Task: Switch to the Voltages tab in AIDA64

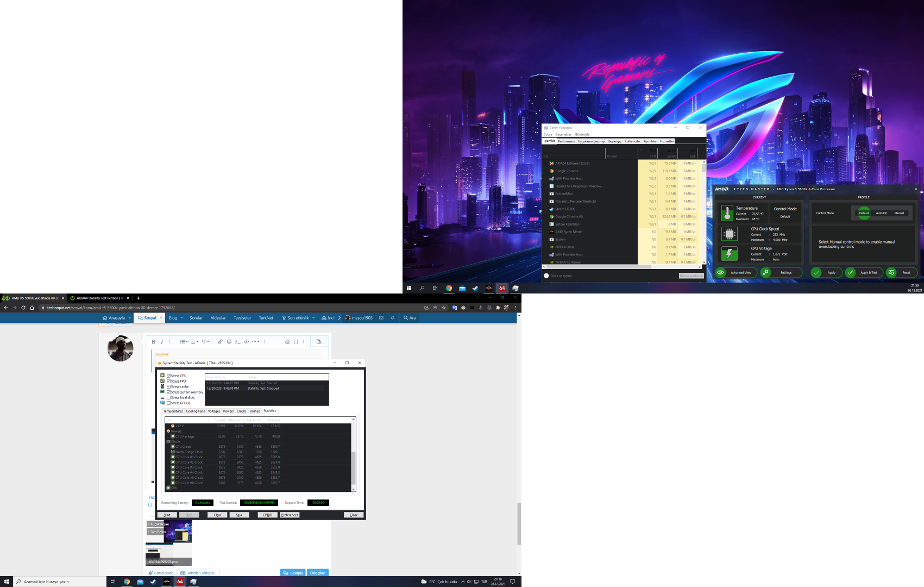Action: (214, 411)
